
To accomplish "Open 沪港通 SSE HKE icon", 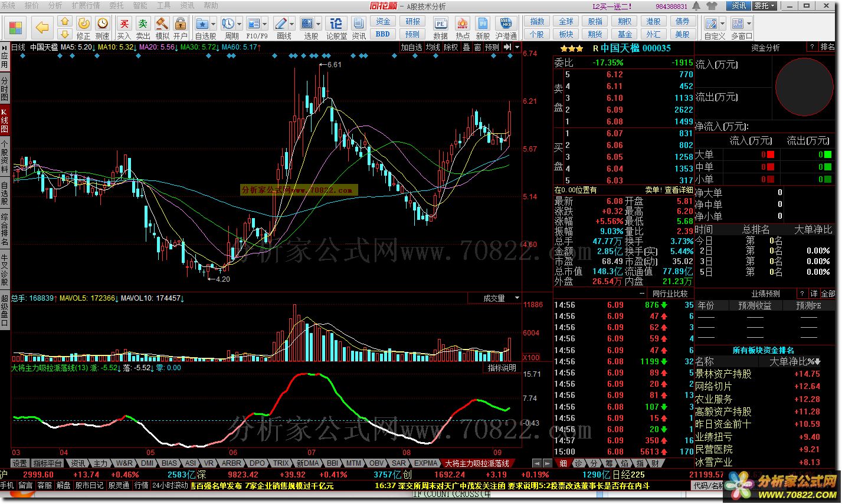I will pyautogui.click(x=506, y=28).
